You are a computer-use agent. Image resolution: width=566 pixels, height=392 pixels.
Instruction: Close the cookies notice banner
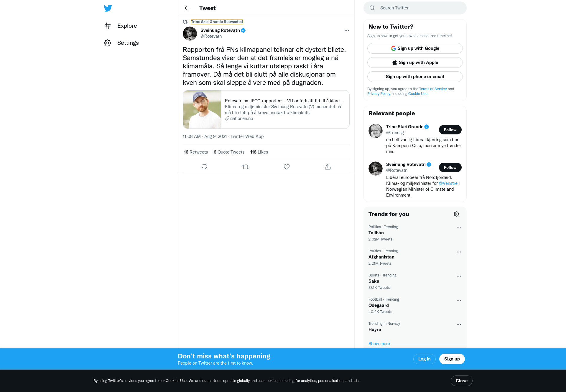pos(461,381)
